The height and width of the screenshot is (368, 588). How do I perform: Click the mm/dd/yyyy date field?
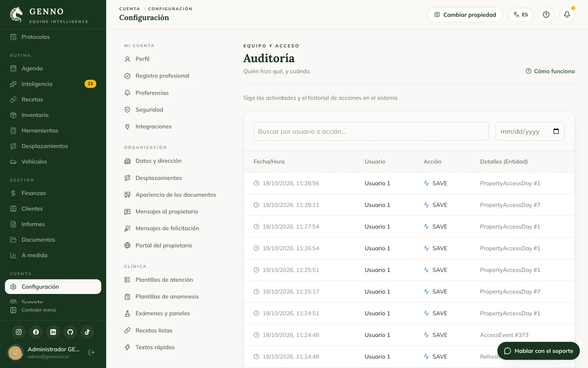coord(530,131)
